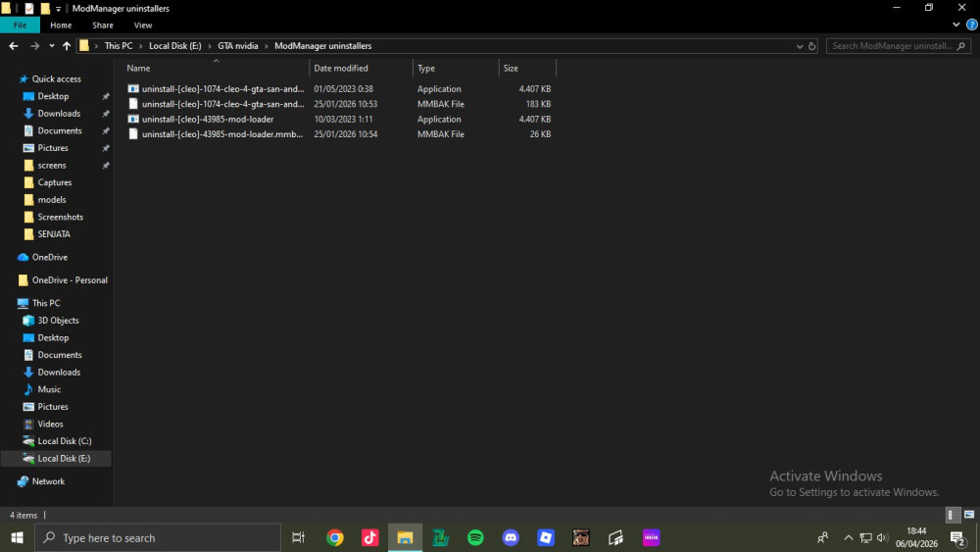Image resolution: width=980 pixels, height=552 pixels.
Task: Go back with the Back arrow
Action: point(14,46)
